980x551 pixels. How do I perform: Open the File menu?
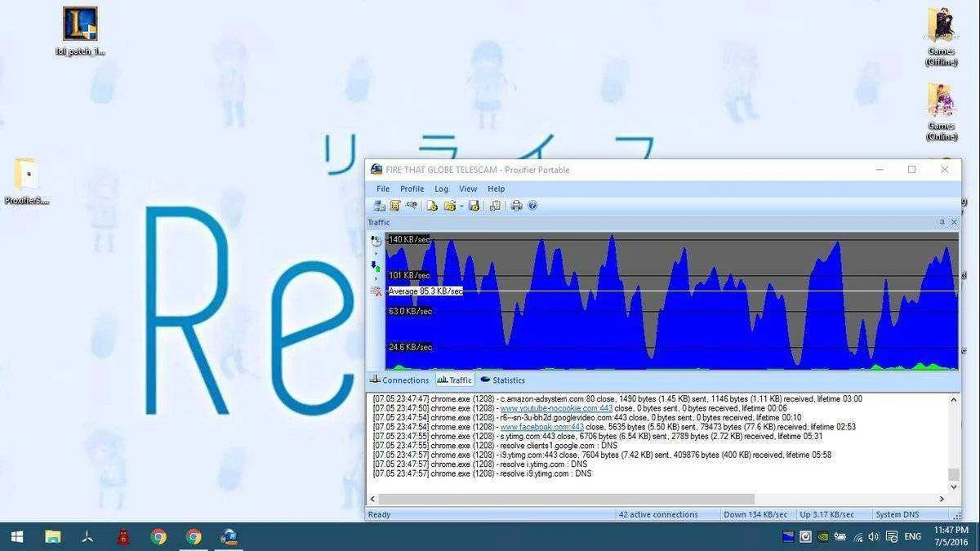click(x=383, y=189)
